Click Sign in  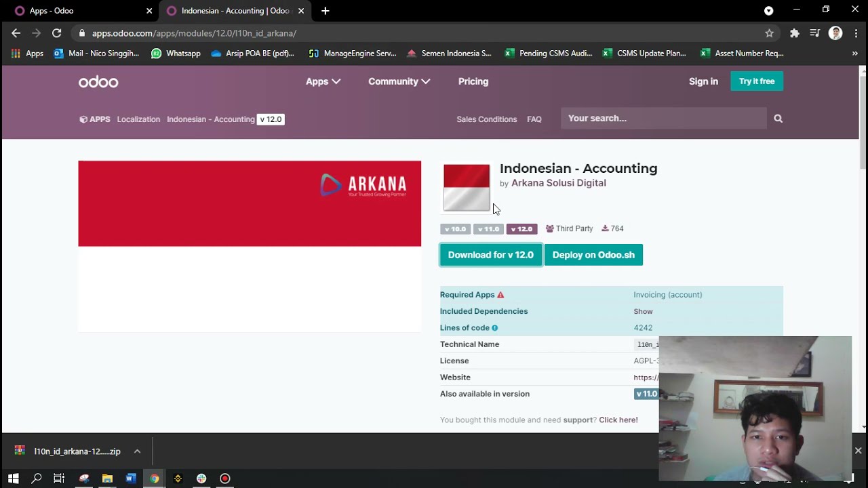703,81
